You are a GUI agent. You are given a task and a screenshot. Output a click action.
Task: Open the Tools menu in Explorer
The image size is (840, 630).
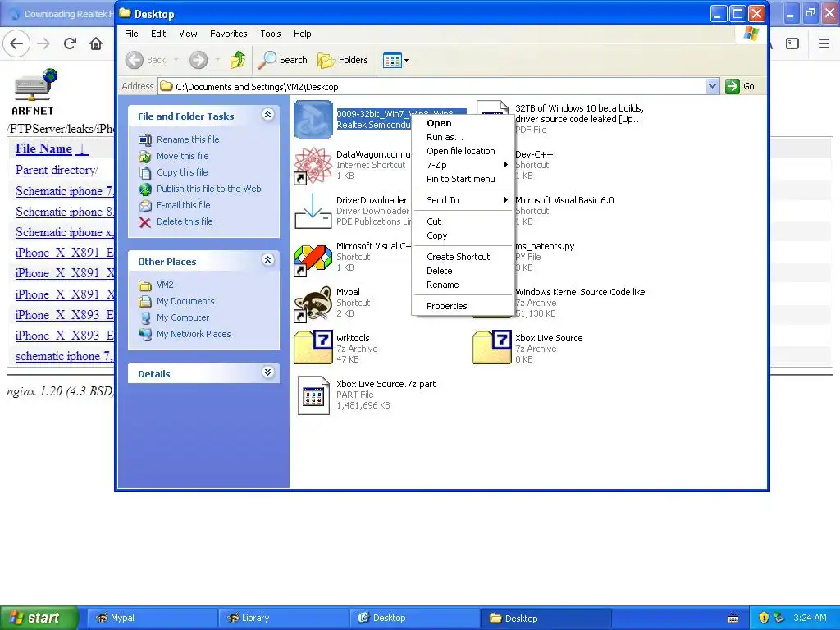point(271,34)
